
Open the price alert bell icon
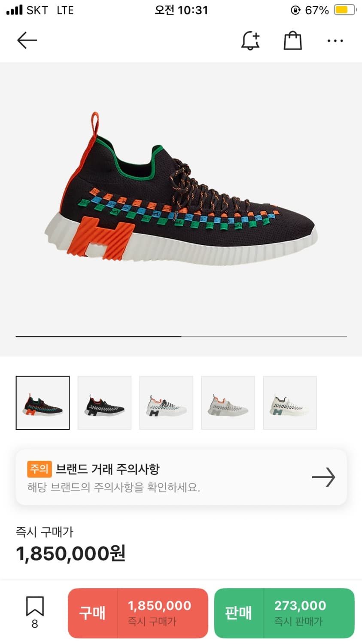(x=250, y=41)
